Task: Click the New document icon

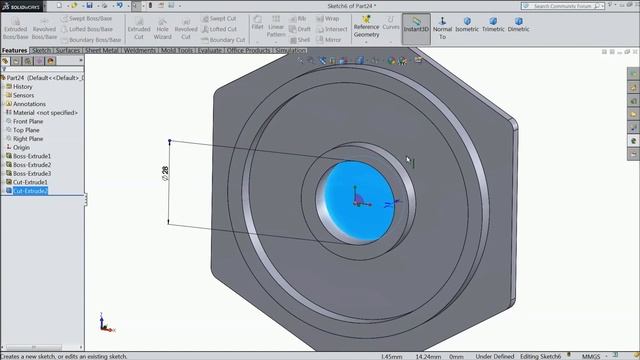Action: [60, 6]
